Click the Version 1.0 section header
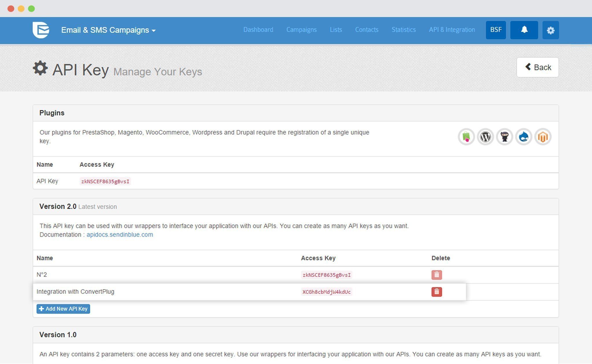 (296, 335)
